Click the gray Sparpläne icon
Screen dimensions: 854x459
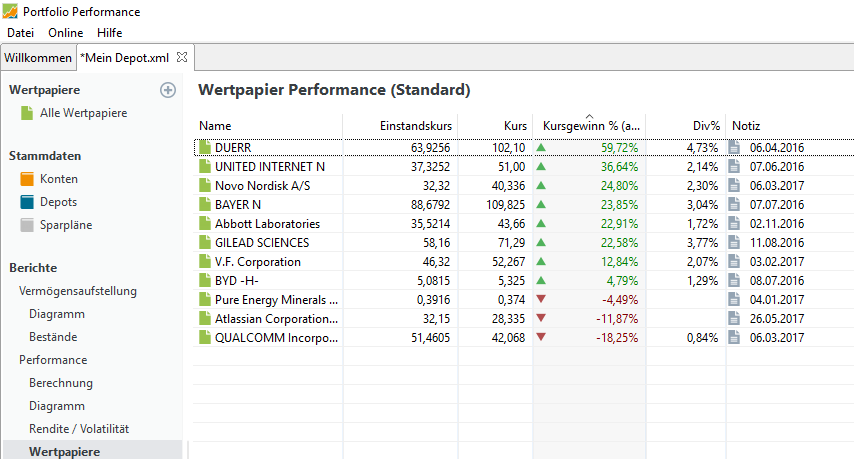click(x=27, y=225)
